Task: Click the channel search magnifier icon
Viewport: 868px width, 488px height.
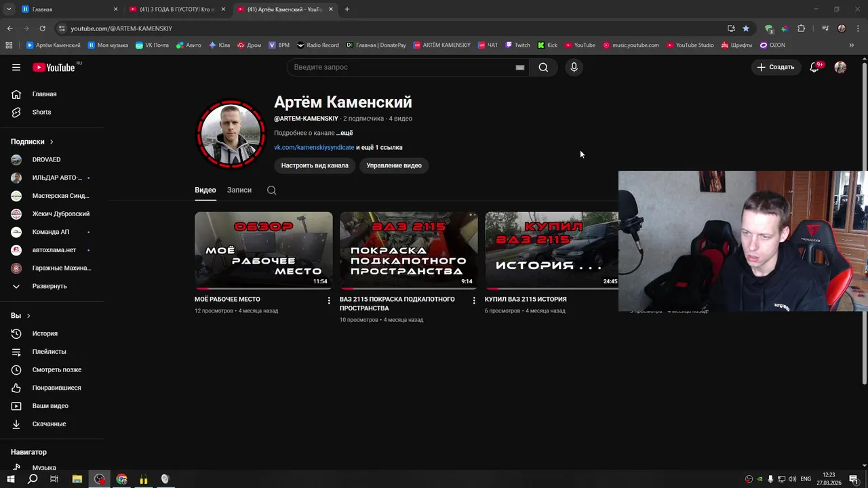Action: tap(272, 190)
